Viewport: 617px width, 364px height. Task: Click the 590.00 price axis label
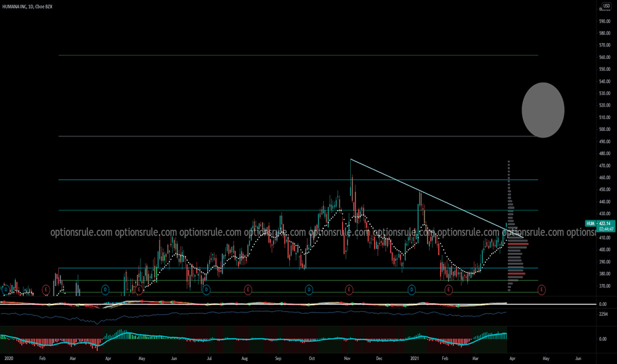click(604, 21)
